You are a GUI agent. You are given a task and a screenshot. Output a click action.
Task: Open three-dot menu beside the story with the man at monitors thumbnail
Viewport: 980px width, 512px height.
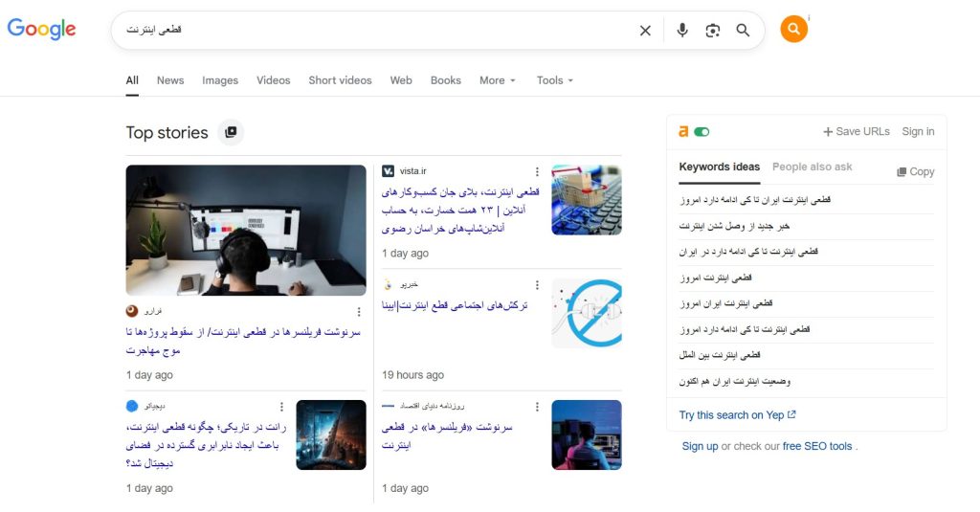click(537, 407)
